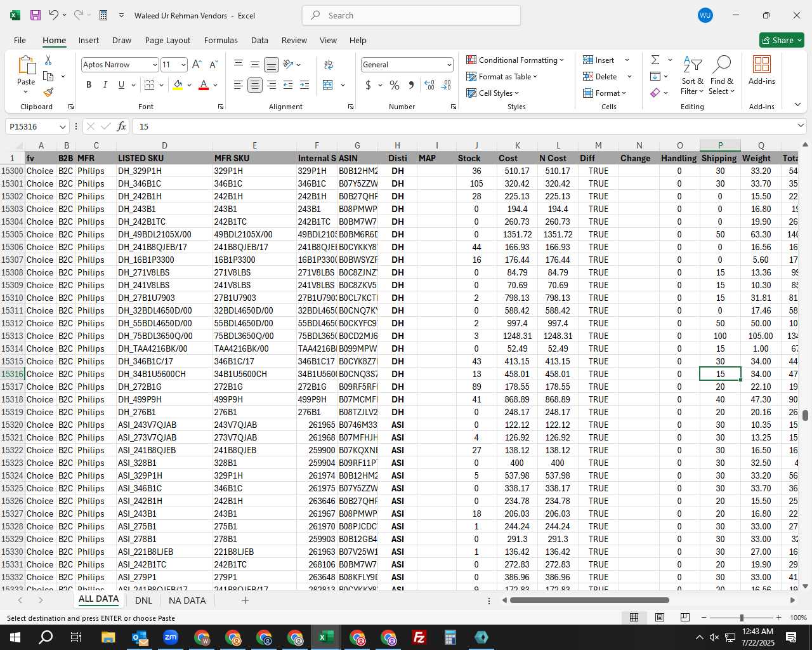
Task: Toggle Italic formatting
Action: pos(105,85)
